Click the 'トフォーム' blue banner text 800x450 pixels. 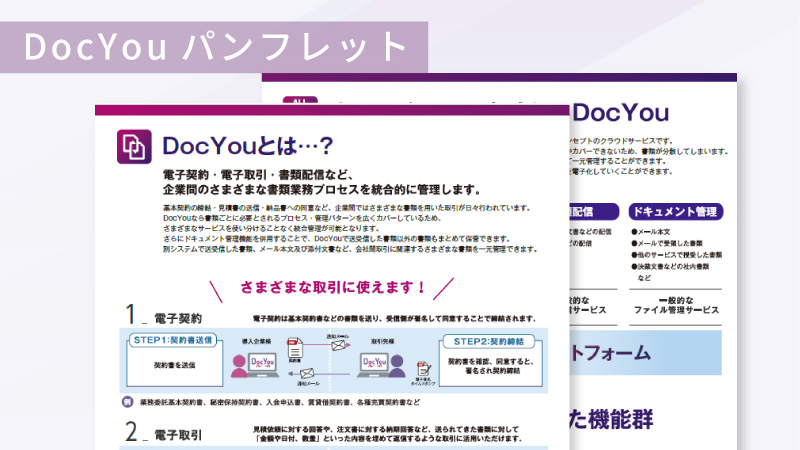(610, 353)
